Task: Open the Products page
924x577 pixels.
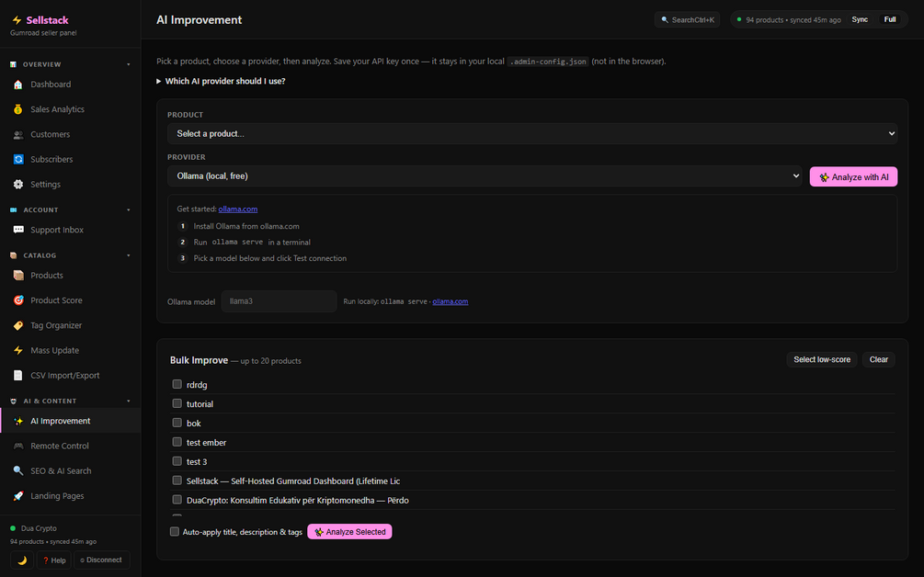Action: click(x=70, y=276)
